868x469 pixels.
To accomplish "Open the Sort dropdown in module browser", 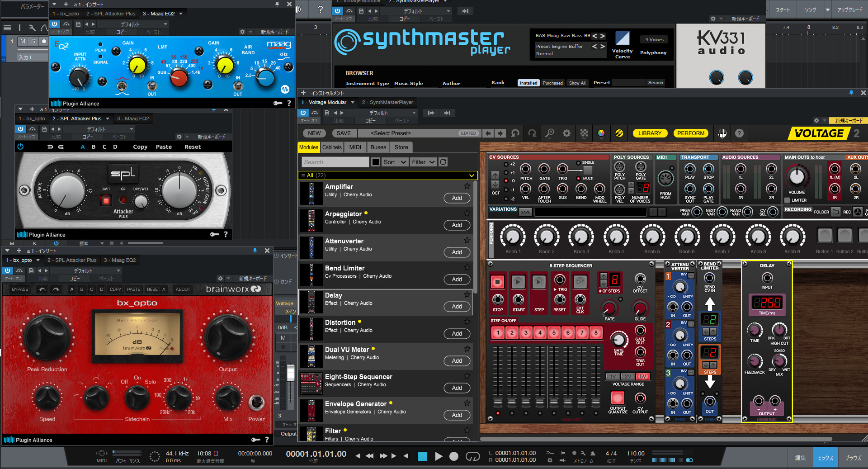I will pos(395,162).
